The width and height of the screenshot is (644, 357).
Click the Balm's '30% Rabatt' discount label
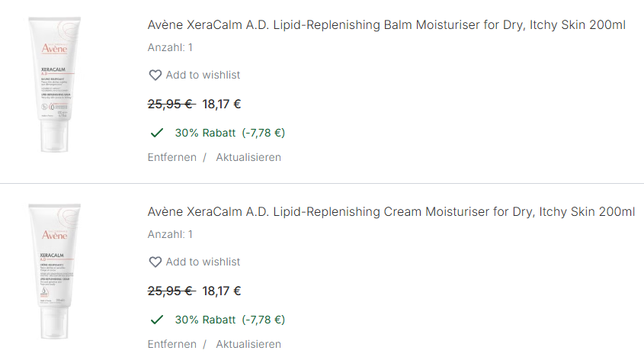pyautogui.click(x=205, y=133)
